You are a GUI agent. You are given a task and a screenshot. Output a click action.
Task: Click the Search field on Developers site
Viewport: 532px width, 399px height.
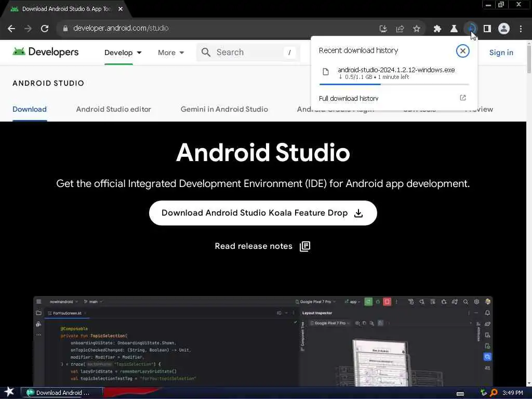coord(248,52)
